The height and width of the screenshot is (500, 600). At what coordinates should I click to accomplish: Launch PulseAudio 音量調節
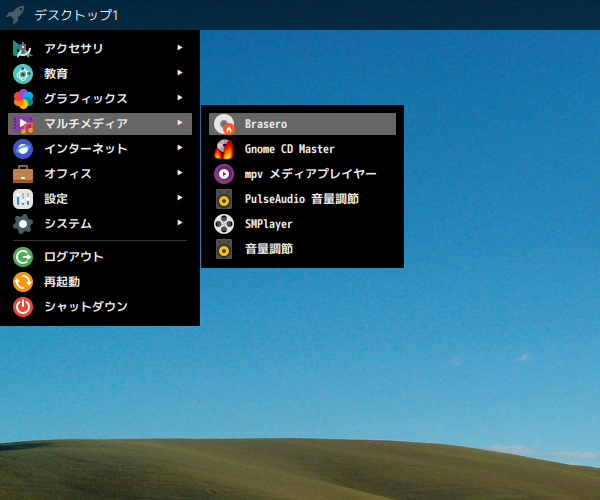click(x=302, y=199)
